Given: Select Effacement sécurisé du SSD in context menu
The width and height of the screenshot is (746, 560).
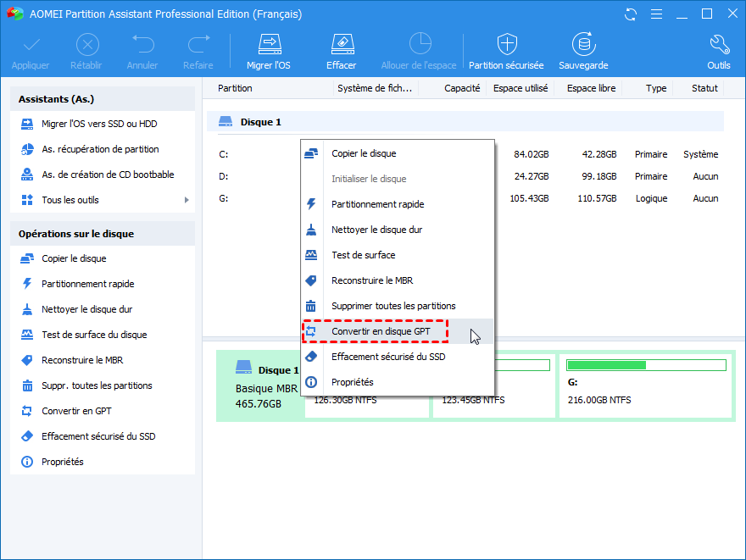Looking at the screenshot, I should [398, 357].
